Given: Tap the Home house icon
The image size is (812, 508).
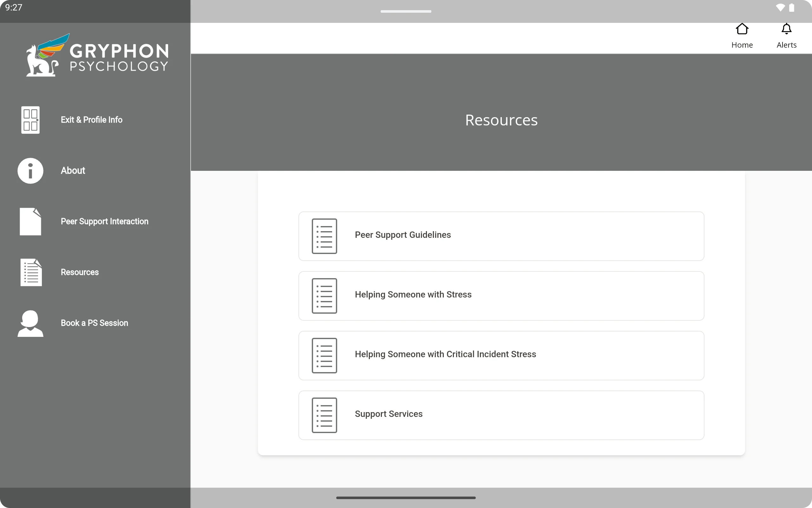Looking at the screenshot, I should (x=742, y=29).
